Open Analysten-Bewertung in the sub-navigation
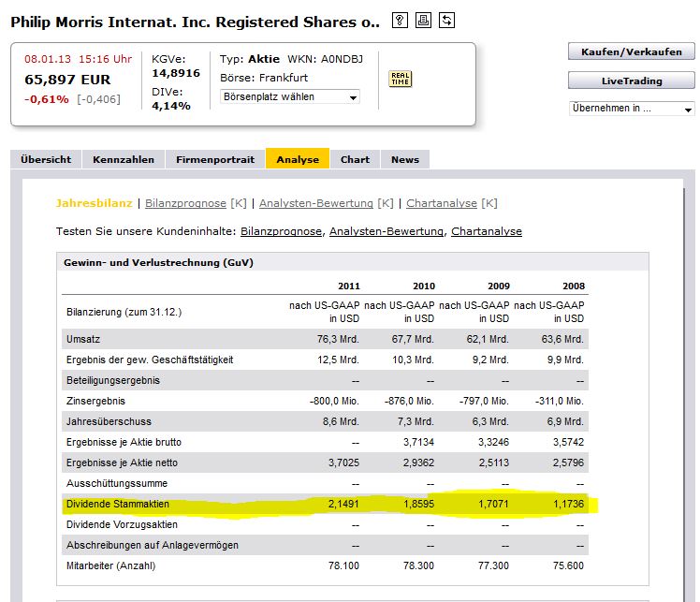This screenshot has height=602, width=700. pyautogui.click(x=316, y=203)
